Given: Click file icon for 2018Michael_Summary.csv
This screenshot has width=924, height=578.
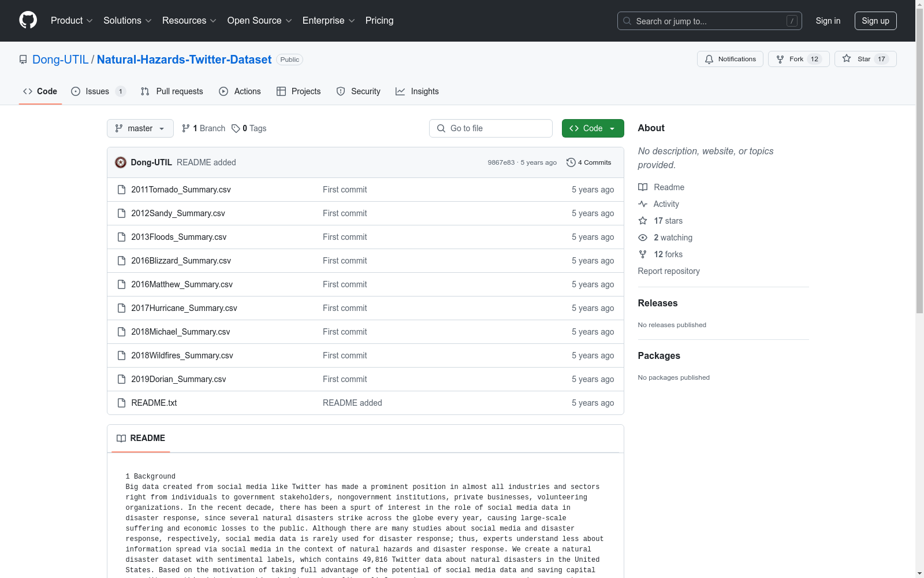Looking at the screenshot, I should (x=121, y=332).
